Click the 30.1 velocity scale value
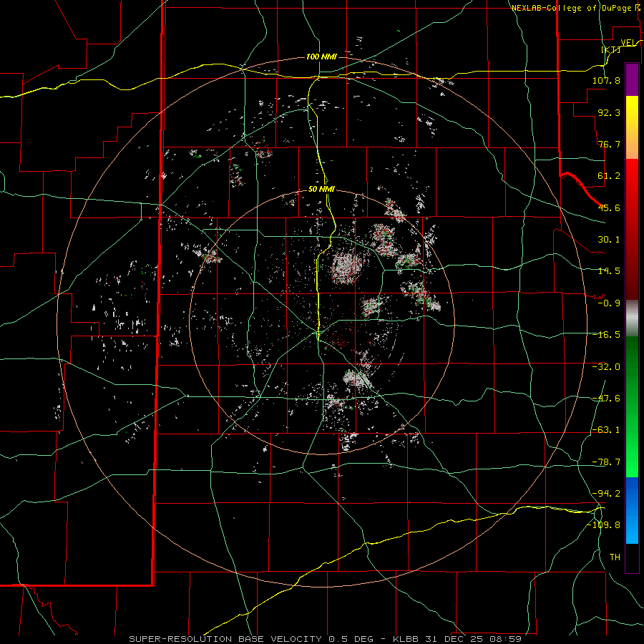The width and height of the screenshot is (644, 644). click(609, 240)
